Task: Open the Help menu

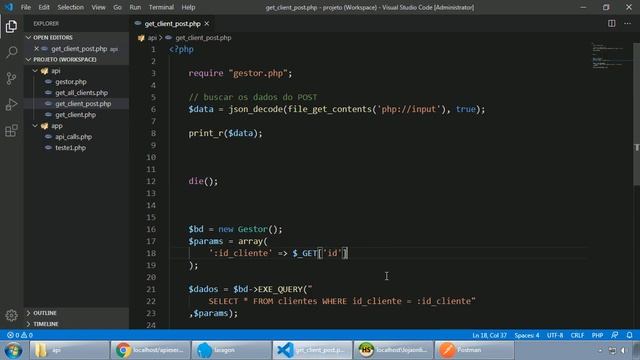Action: click(188, 7)
